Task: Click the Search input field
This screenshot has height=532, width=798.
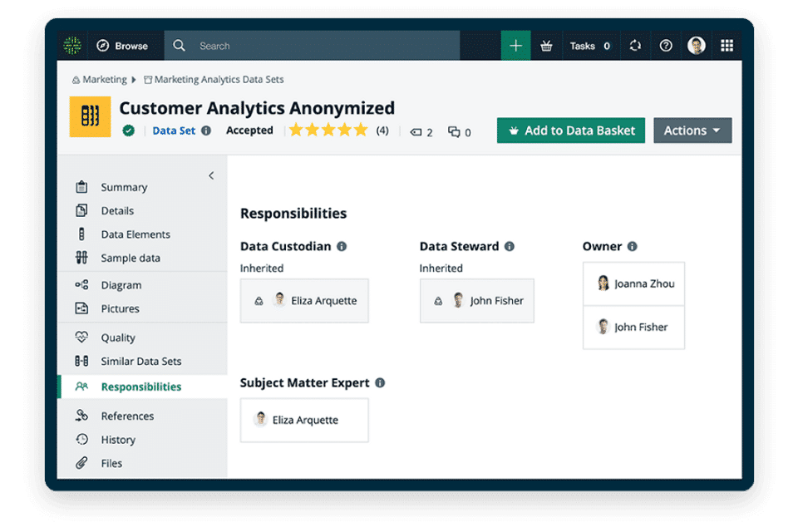Action: 312,46
